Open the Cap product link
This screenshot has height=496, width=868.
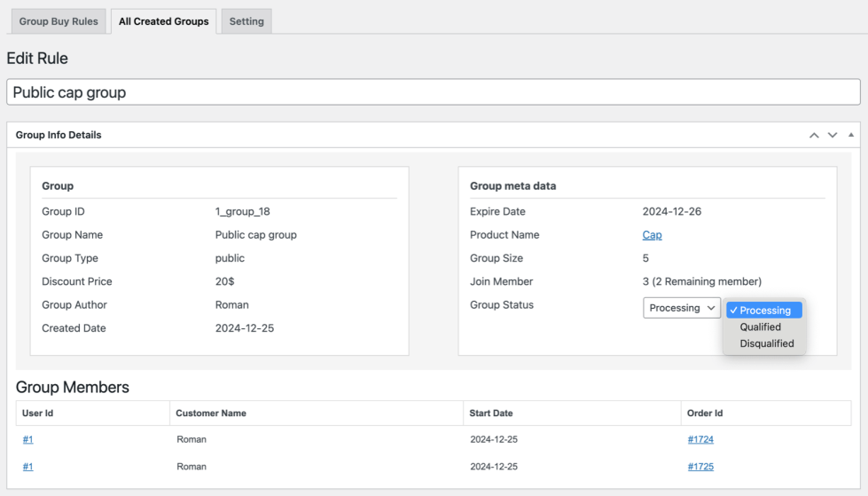(x=652, y=235)
